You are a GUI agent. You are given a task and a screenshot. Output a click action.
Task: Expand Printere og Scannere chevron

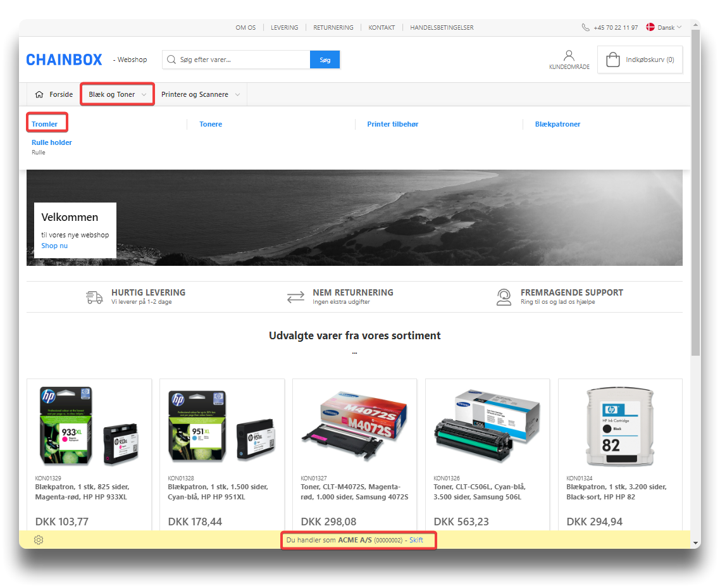pyautogui.click(x=237, y=95)
